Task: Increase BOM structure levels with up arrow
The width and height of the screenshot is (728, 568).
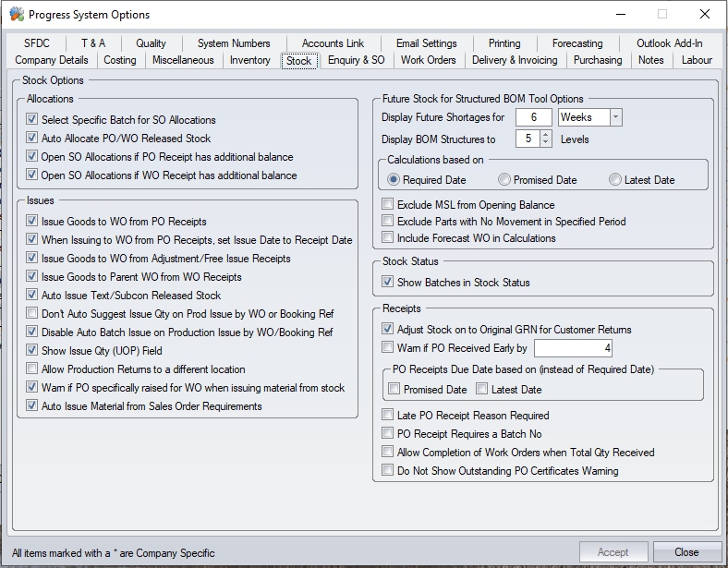Action: point(545,135)
